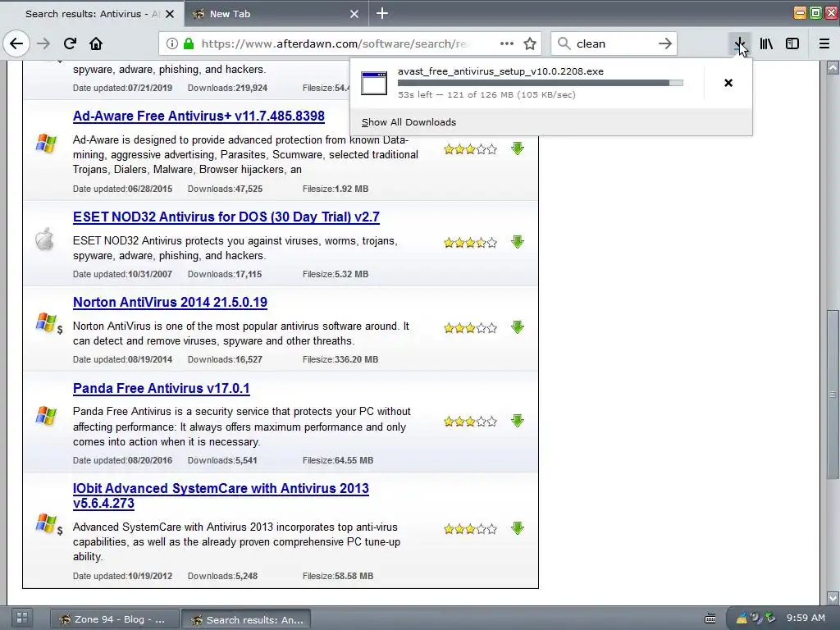Open a new tab with plus button
Viewport: 840px width, 630px height.
coord(382,13)
